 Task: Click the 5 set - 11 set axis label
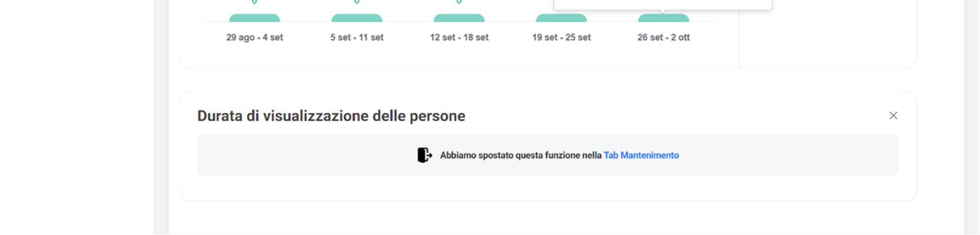click(x=357, y=37)
